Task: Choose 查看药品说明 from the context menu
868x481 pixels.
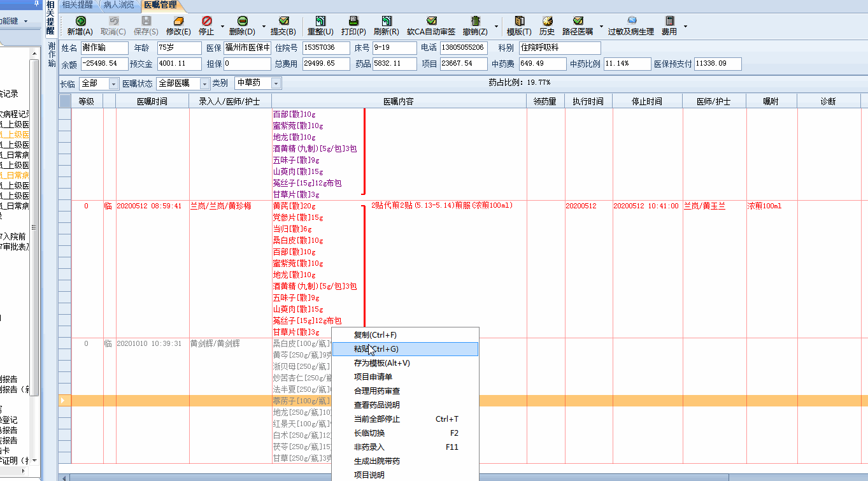Action: 405,405
